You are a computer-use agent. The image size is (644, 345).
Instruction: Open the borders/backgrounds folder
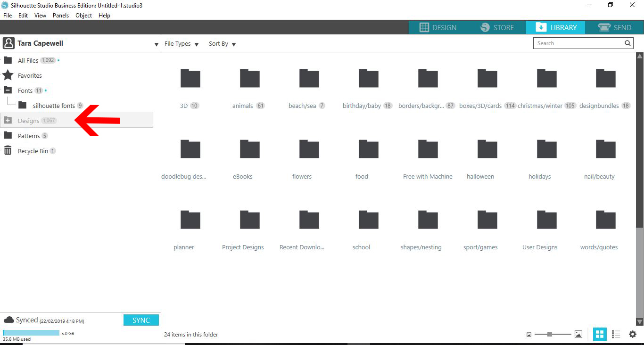pos(428,78)
